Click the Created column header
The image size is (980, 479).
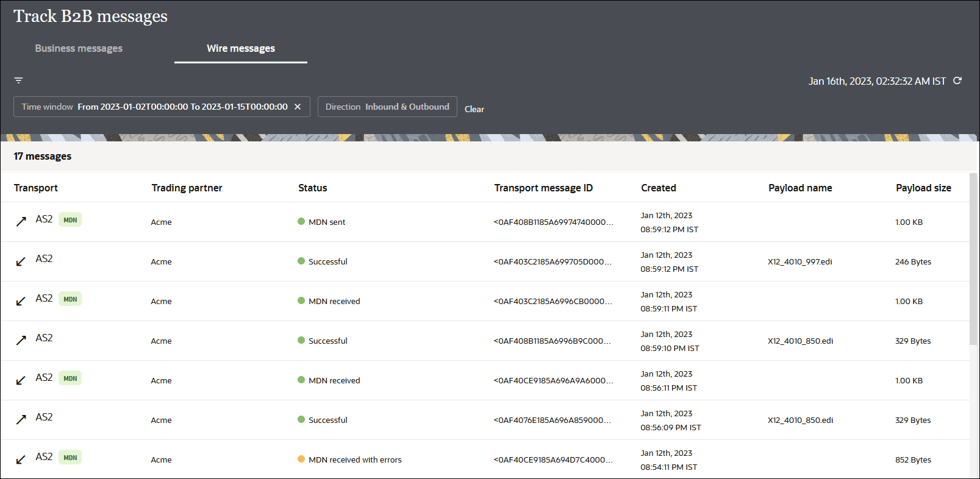pyautogui.click(x=659, y=188)
